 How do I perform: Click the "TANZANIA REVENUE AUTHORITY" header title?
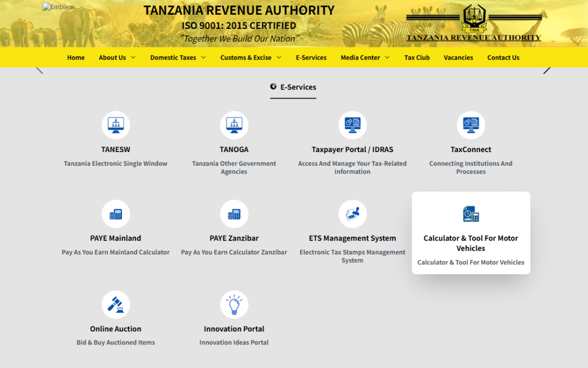coord(239,10)
